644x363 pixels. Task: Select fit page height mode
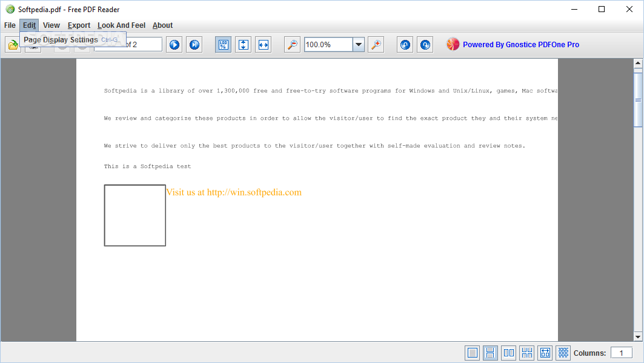point(243,45)
